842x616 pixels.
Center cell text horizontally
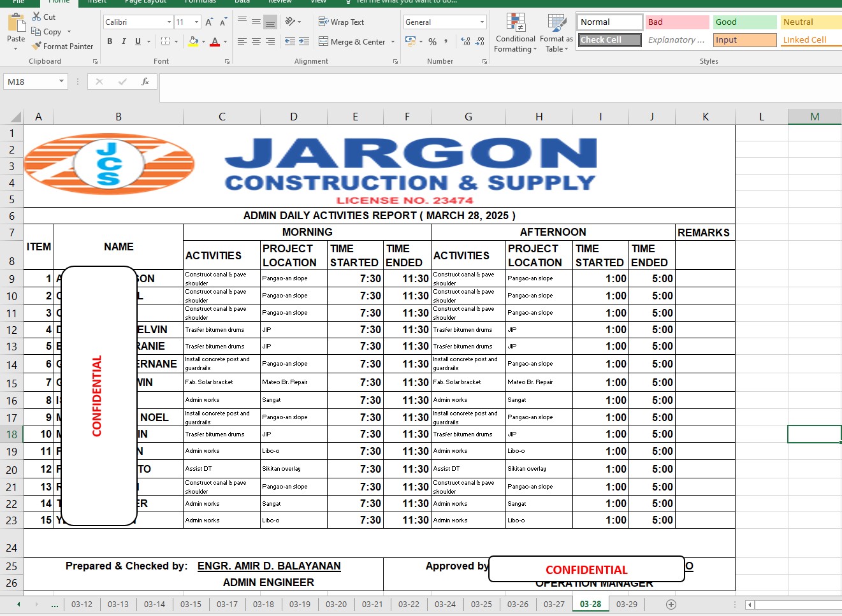[x=256, y=41]
